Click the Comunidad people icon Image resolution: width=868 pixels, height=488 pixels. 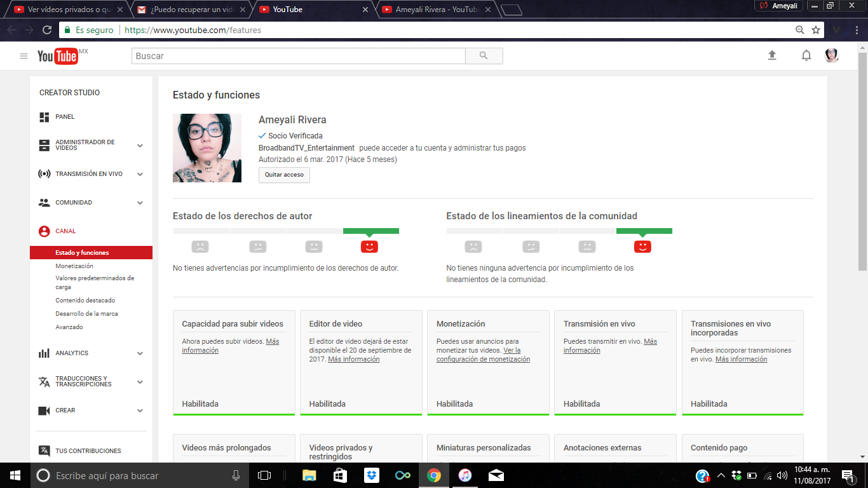tap(44, 203)
